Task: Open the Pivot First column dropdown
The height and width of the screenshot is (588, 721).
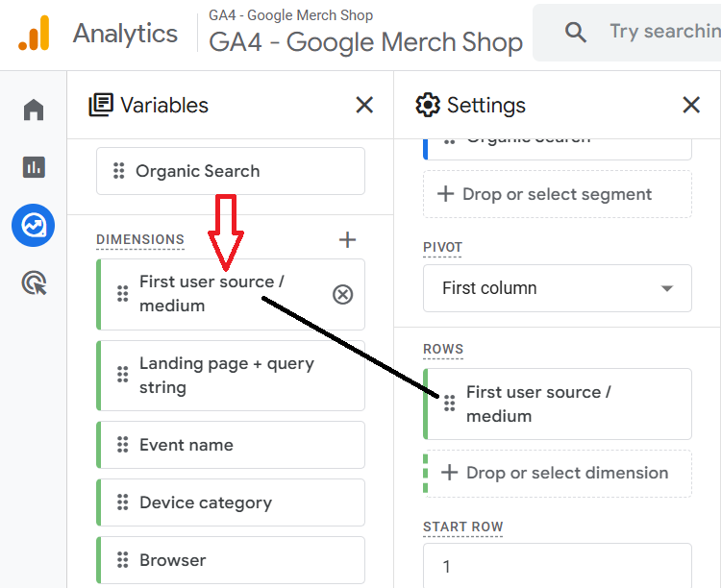Action: point(558,288)
